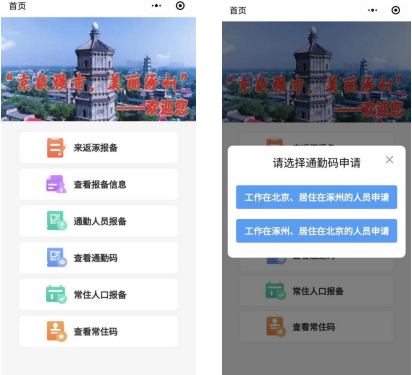Tap the purple 查看报备信息 card icon
Image resolution: width=412 pixels, height=375 pixels.
click(x=55, y=184)
